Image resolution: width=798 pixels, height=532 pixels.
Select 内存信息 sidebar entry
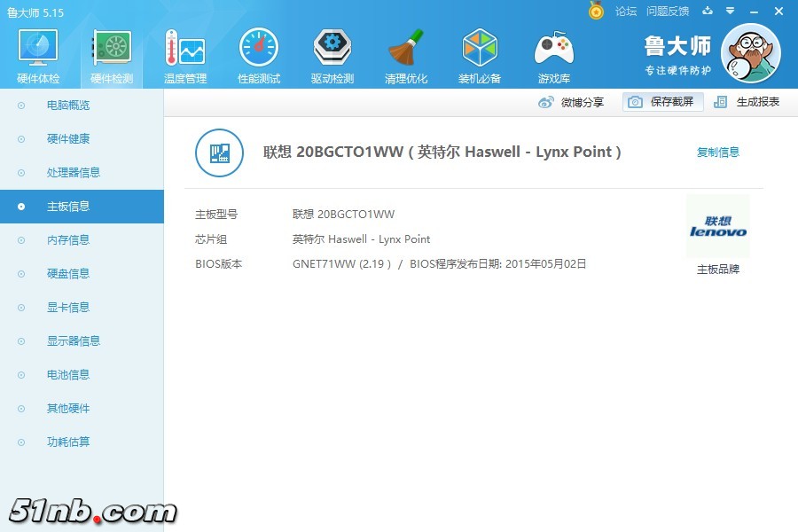[x=68, y=240]
